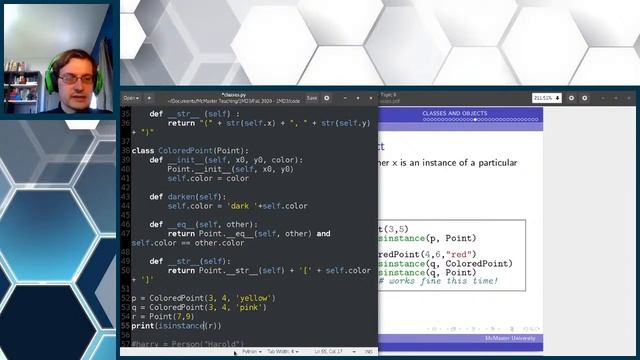Open zoom level dropdown in PDF viewer
This screenshot has width=640, height=360.
547,98
